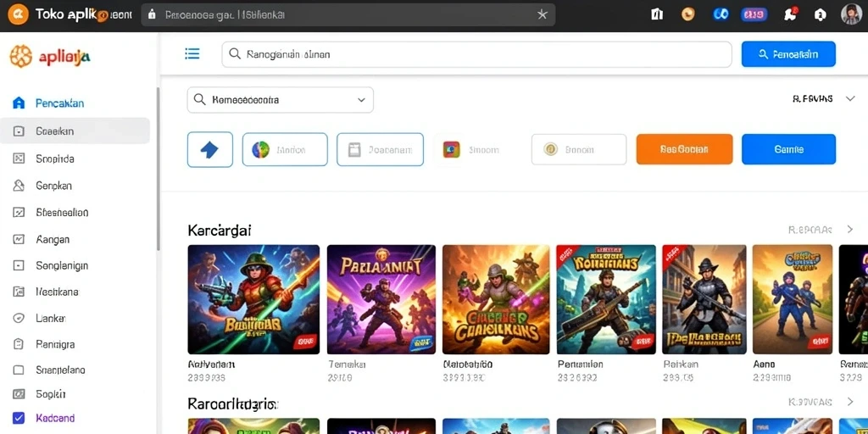The width and height of the screenshot is (868, 434).
Task: Open the Temekan purple game thumbnail
Action: 381,299
